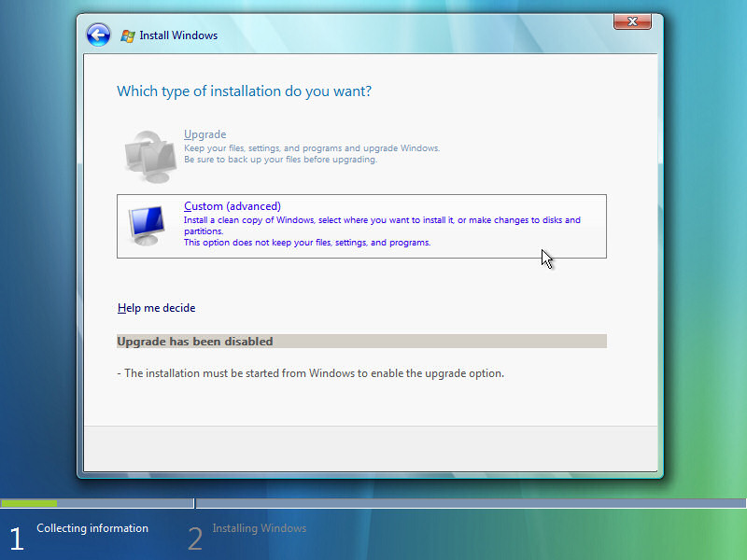Click the greyed-out Upgrade computer icon
Image resolution: width=747 pixels, height=560 pixels.
[148, 154]
